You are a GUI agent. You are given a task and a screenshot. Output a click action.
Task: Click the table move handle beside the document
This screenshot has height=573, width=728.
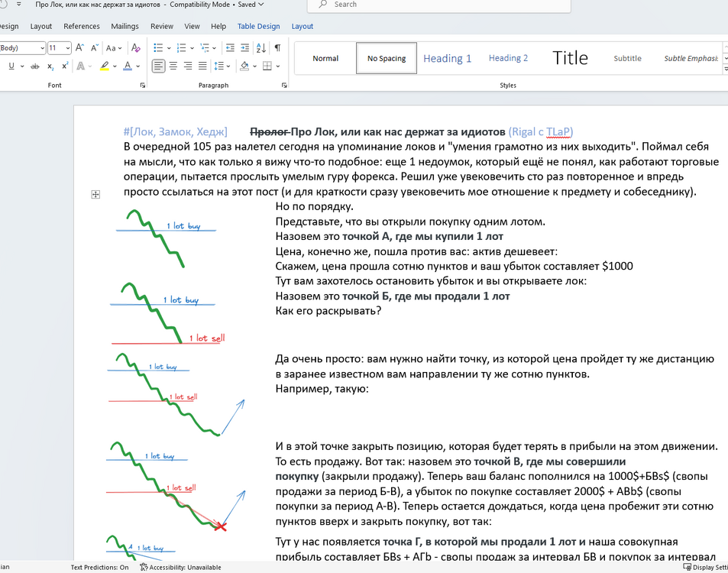(95, 195)
